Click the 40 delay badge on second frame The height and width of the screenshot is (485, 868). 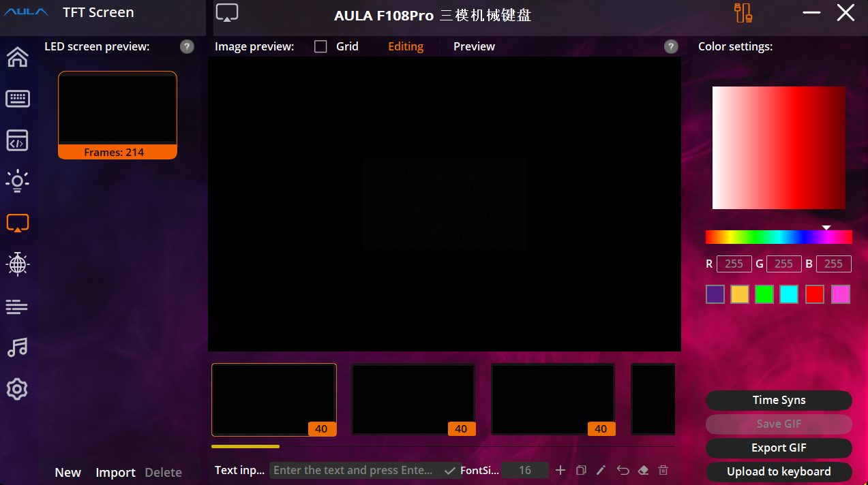pos(461,428)
